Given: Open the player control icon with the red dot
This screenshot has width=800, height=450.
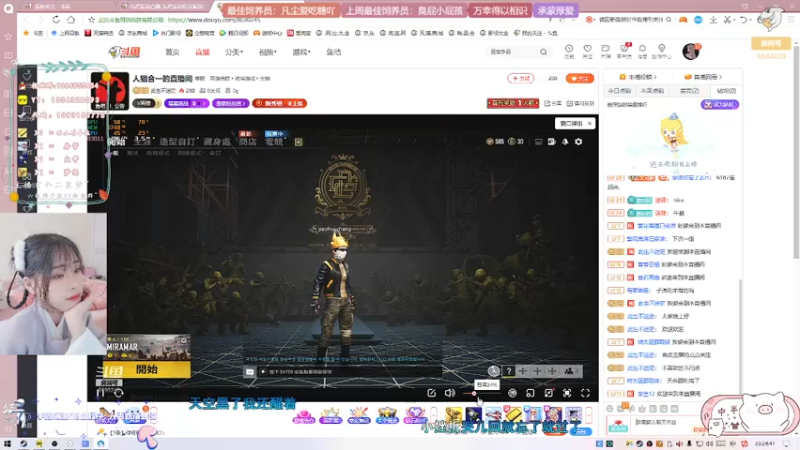Looking at the screenshot, I should tap(549, 393).
